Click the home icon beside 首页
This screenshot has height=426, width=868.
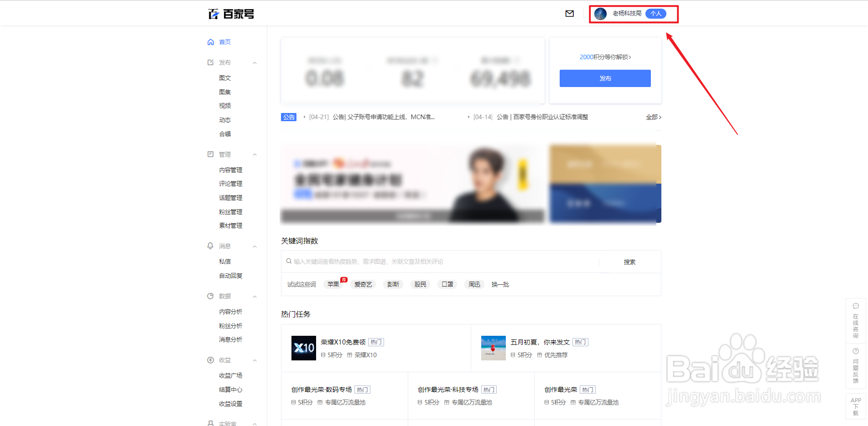coord(210,42)
